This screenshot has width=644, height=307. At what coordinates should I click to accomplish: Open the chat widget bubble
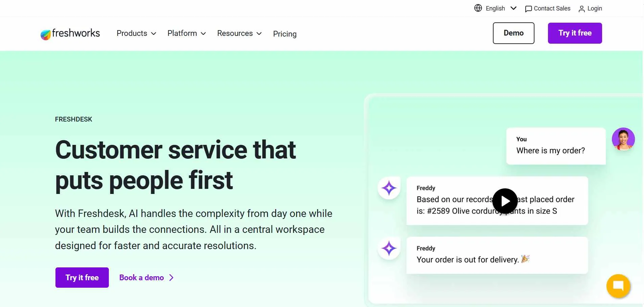point(618,286)
